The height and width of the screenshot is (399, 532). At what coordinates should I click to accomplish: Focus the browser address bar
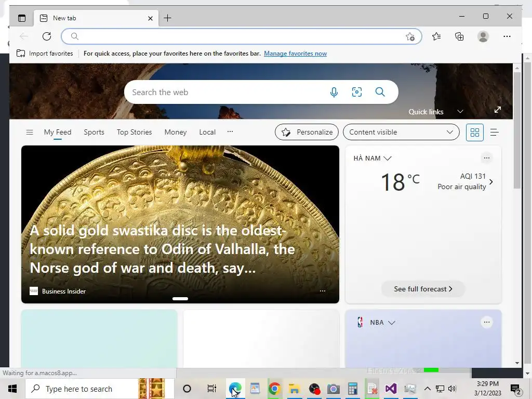point(242,36)
